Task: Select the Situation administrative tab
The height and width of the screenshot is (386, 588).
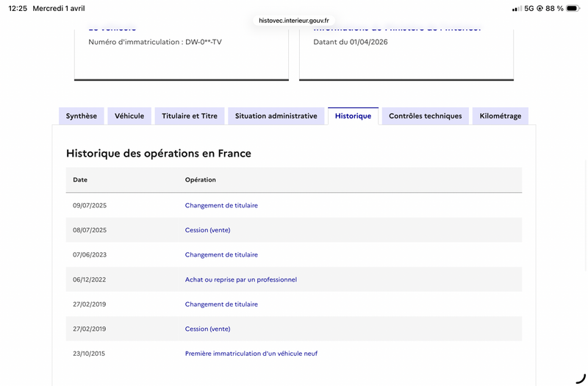Action: [x=276, y=116]
